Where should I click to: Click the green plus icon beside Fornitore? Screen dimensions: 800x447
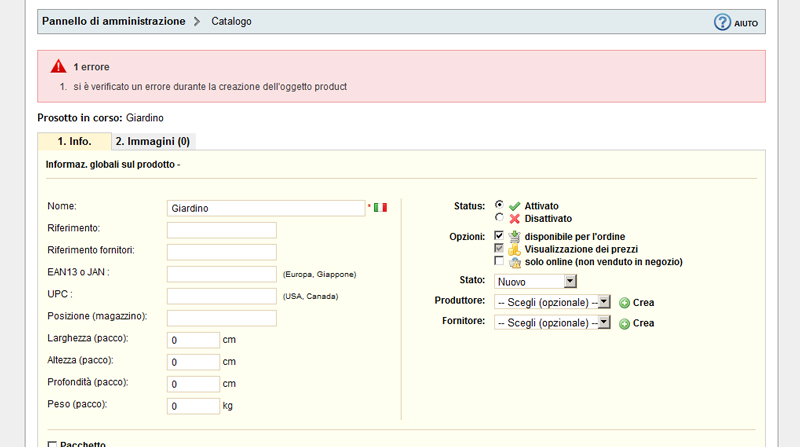pyautogui.click(x=624, y=323)
